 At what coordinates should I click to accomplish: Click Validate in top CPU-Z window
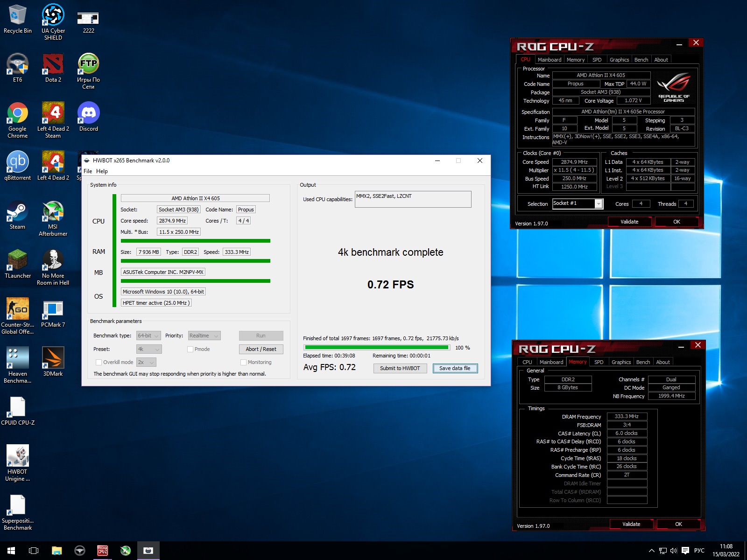[x=629, y=222]
